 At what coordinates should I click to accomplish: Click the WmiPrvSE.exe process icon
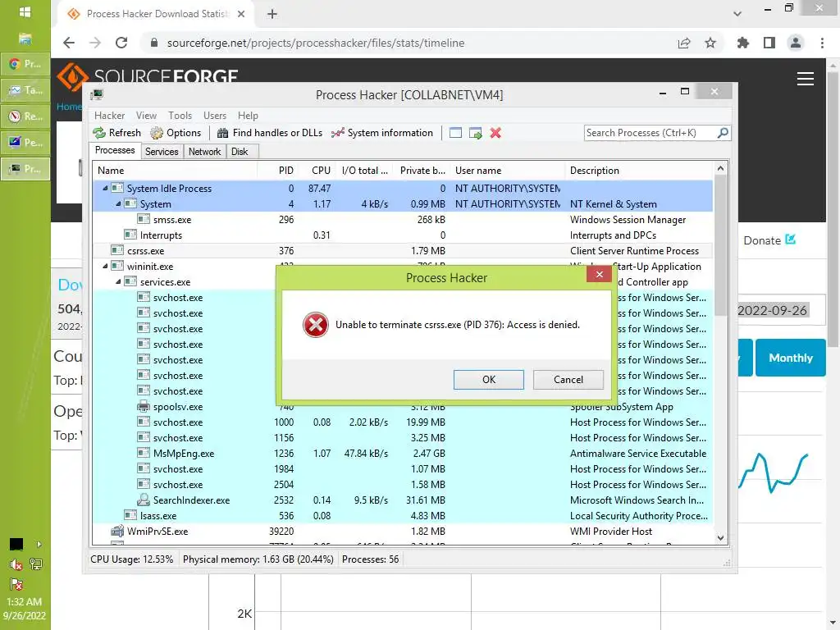click(117, 531)
